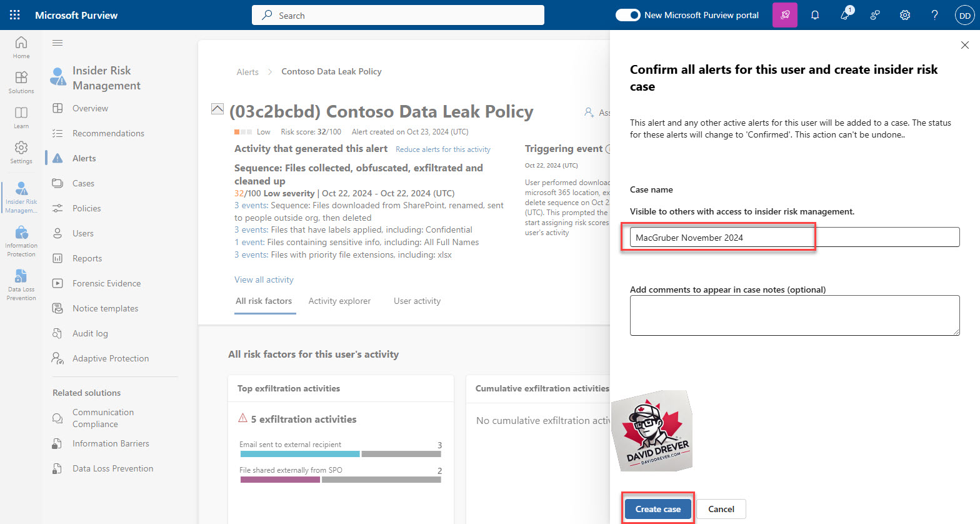
Task: Select Insider Risk Management rail icon
Action: (x=21, y=197)
